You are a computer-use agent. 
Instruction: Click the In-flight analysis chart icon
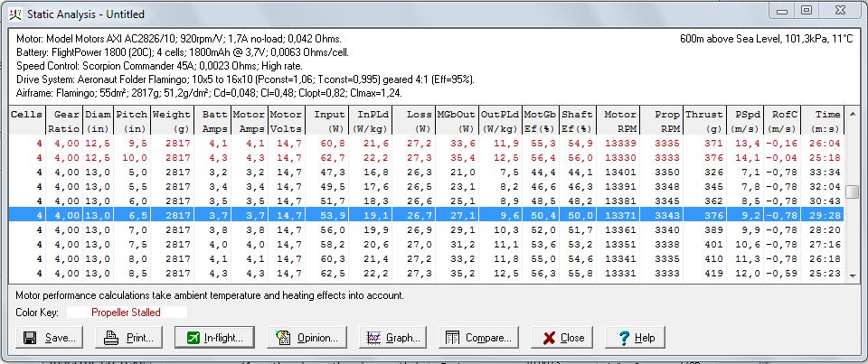[x=192, y=338]
